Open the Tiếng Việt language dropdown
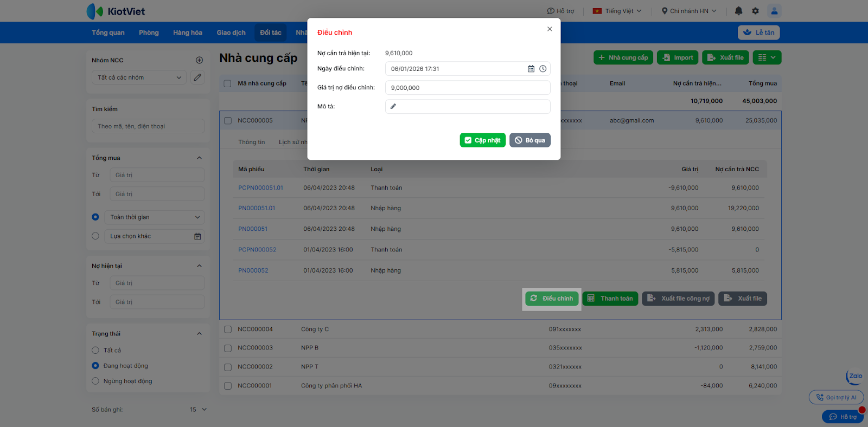 pyautogui.click(x=617, y=11)
